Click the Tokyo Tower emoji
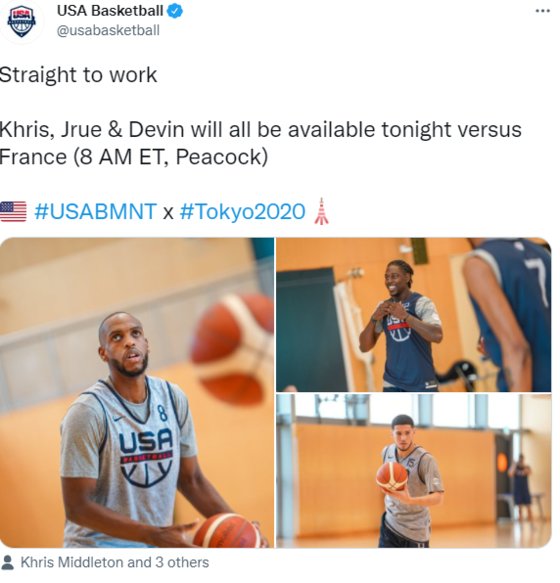Image resolution: width=560 pixels, height=583 pixels. (x=321, y=211)
